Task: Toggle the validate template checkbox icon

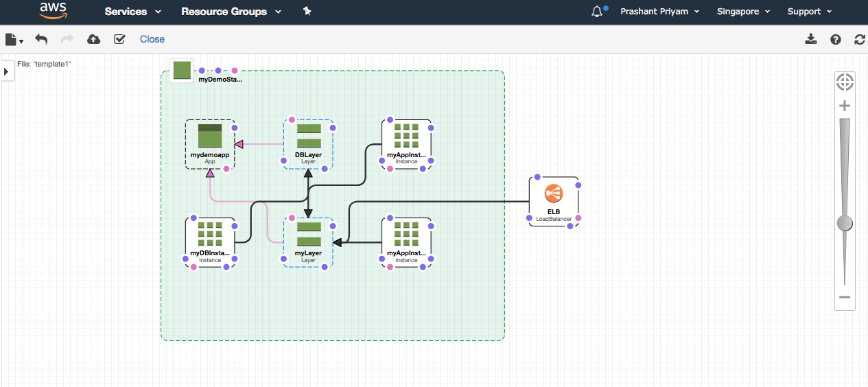Action: (x=119, y=39)
